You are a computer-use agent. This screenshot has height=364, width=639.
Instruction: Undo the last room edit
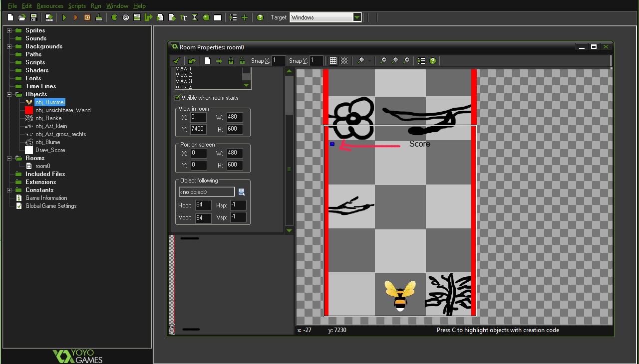click(192, 61)
